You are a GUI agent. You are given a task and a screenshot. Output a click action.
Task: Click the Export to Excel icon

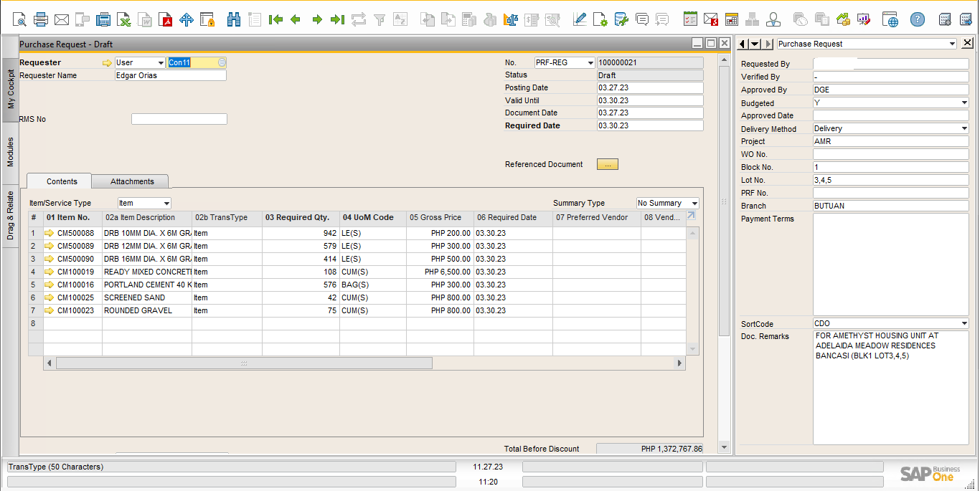click(x=124, y=19)
